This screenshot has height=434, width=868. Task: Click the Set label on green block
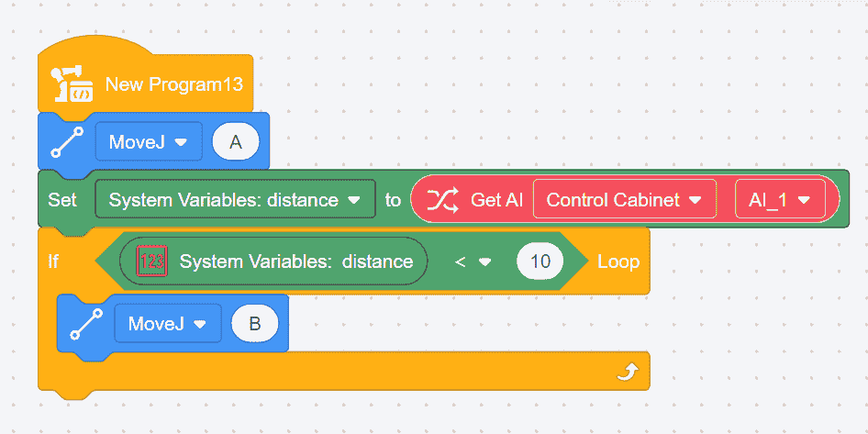click(63, 199)
